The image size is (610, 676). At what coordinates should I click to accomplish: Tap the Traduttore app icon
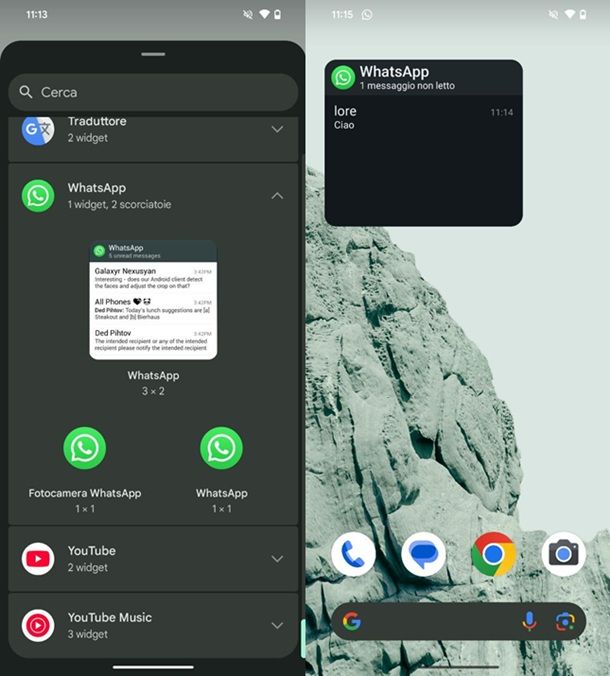(38, 129)
